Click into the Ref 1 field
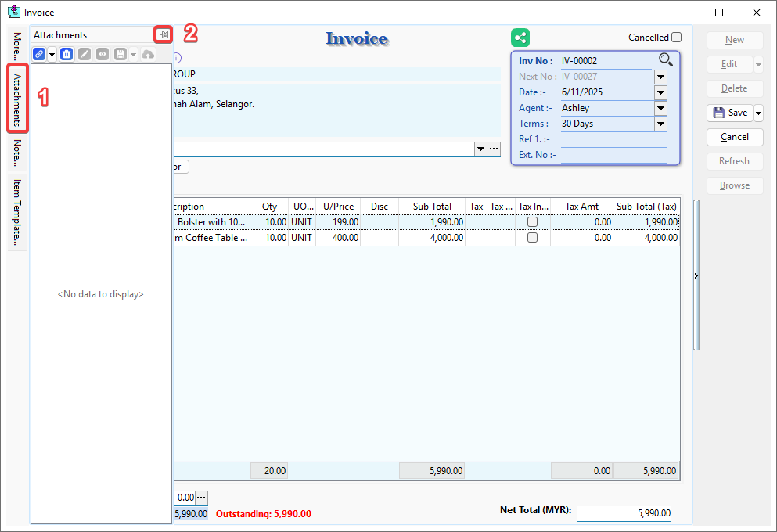The width and height of the screenshot is (777, 532). [x=613, y=139]
